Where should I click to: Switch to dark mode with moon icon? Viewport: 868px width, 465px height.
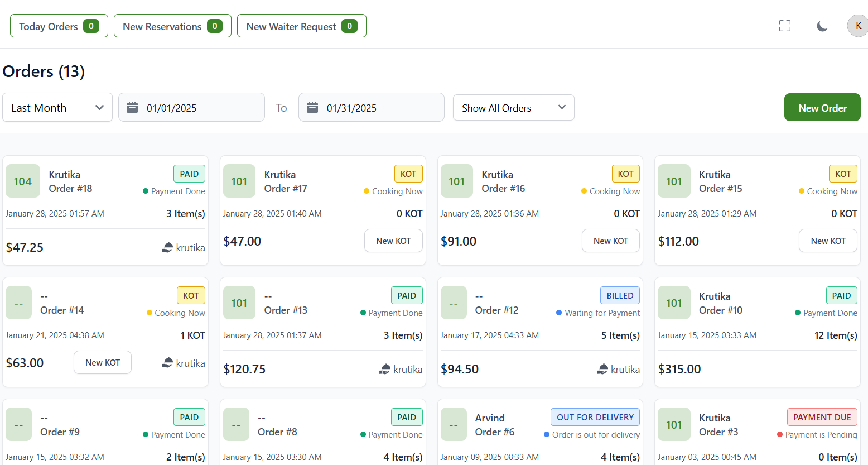click(822, 26)
